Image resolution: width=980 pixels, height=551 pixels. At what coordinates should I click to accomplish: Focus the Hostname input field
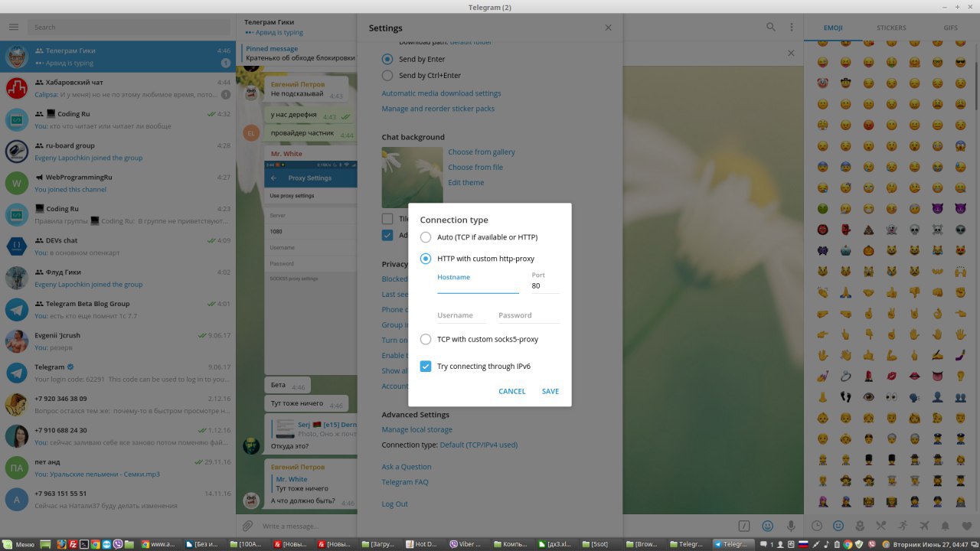pos(478,286)
